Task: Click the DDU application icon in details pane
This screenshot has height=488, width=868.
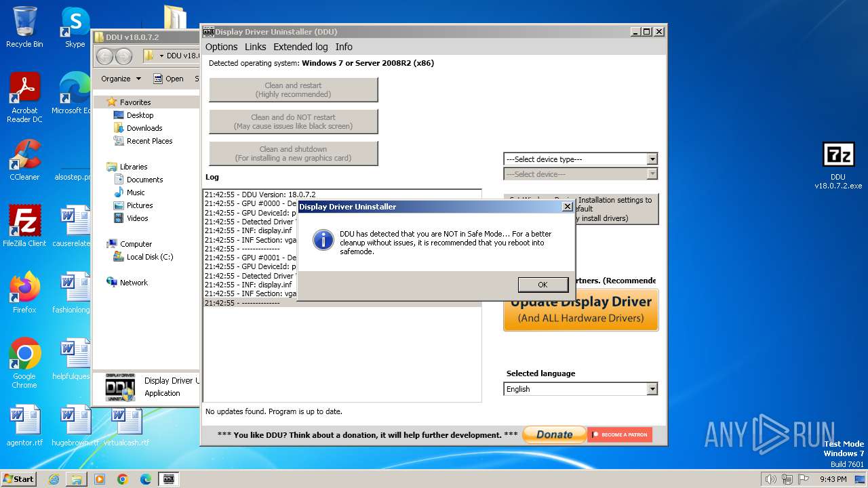Action: click(120, 387)
